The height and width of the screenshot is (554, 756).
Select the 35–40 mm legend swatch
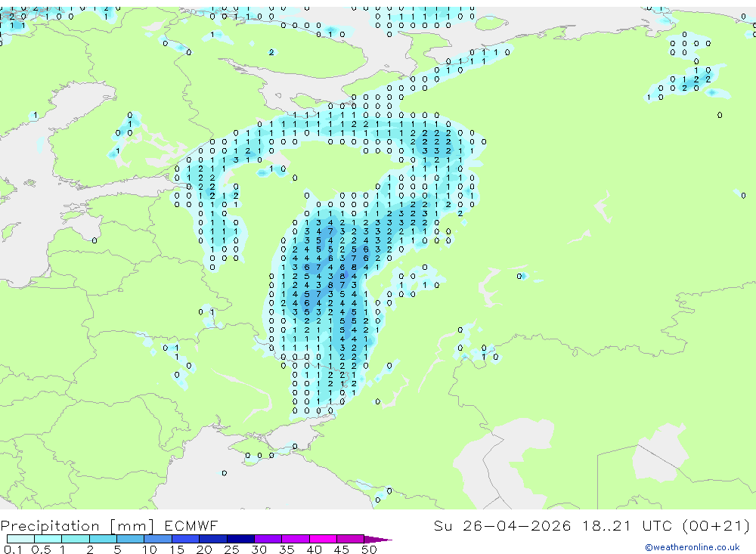point(296,539)
